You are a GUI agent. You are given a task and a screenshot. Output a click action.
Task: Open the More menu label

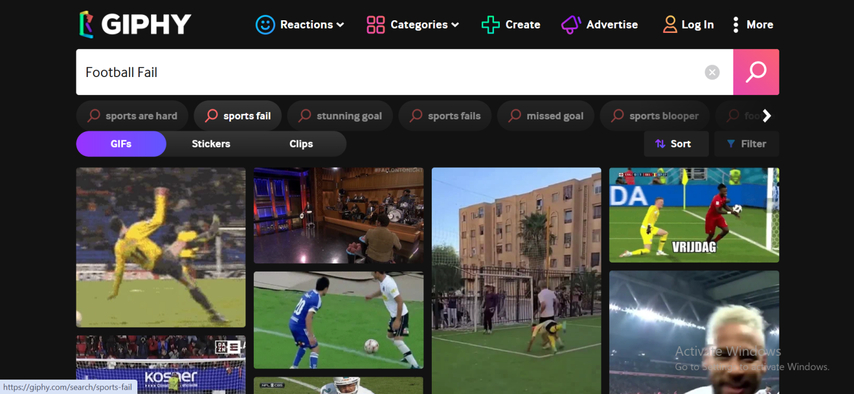[x=760, y=25]
